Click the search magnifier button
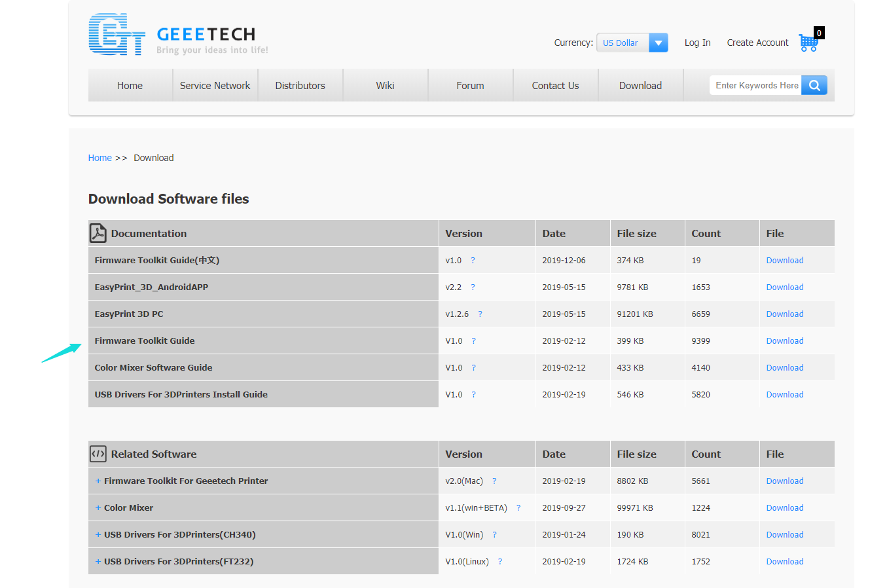Screen dimensions: 887x588 click(x=814, y=85)
